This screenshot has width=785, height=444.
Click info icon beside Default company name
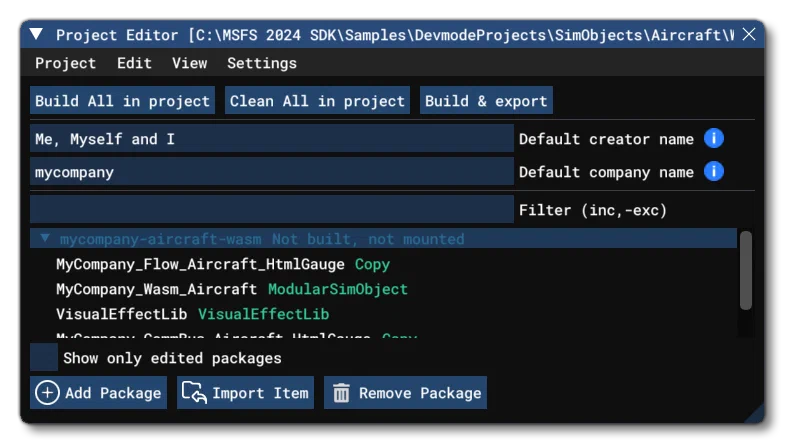pos(714,171)
